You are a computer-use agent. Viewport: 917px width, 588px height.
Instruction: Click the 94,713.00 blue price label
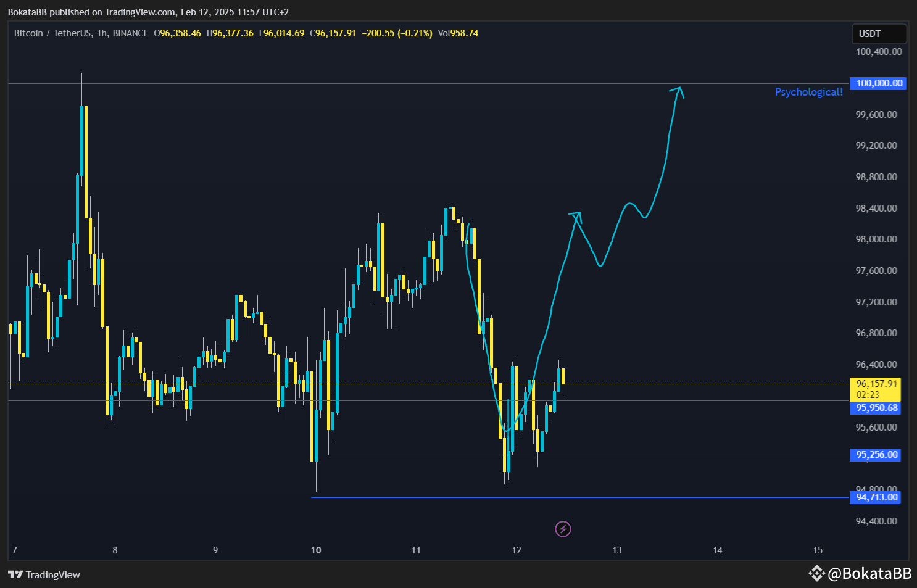coord(875,497)
